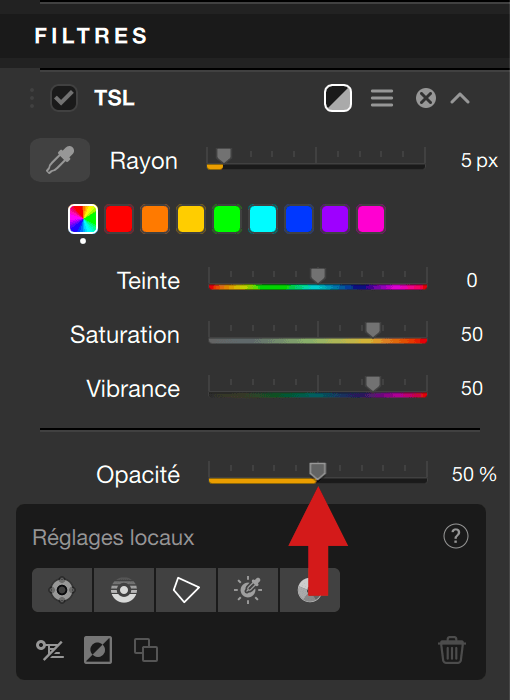Collapse the TSL filter panel
The image size is (510, 700).
(x=460, y=98)
